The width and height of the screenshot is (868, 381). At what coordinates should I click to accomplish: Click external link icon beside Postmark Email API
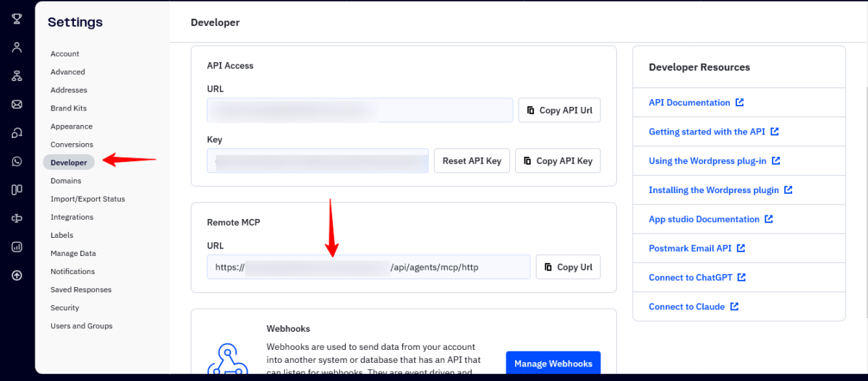click(x=741, y=248)
